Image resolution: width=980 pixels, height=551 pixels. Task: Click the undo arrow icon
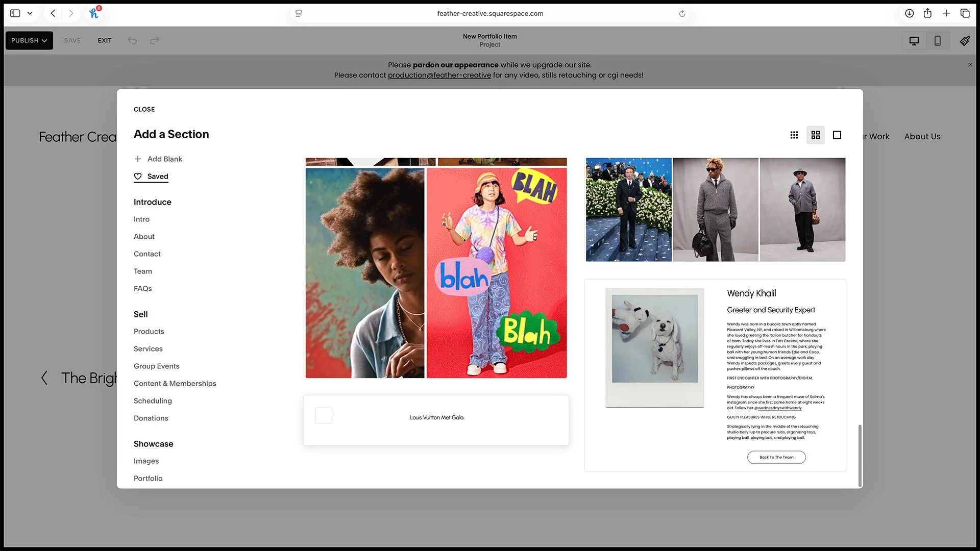[132, 40]
